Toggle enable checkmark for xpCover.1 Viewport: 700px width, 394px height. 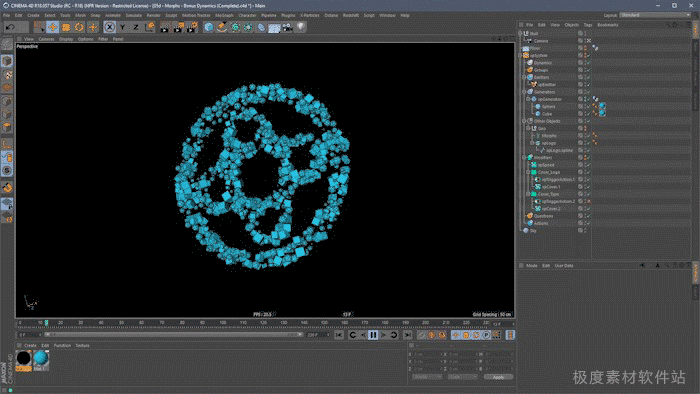point(589,187)
